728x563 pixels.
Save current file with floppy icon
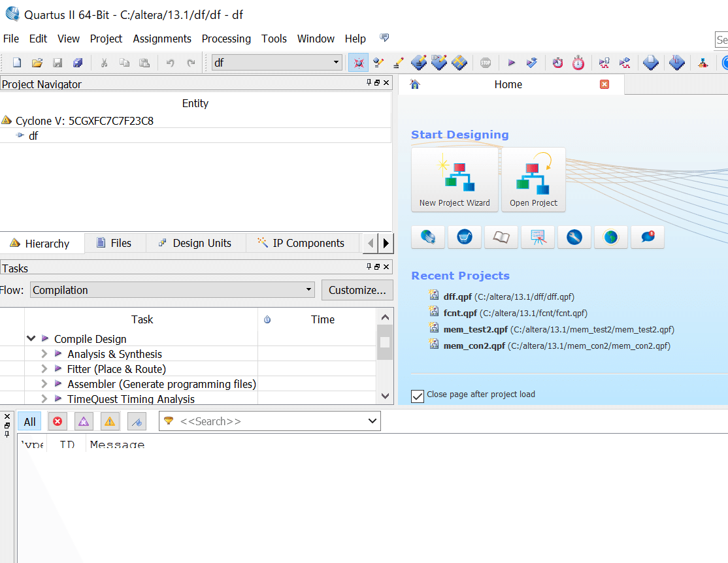point(58,63)
